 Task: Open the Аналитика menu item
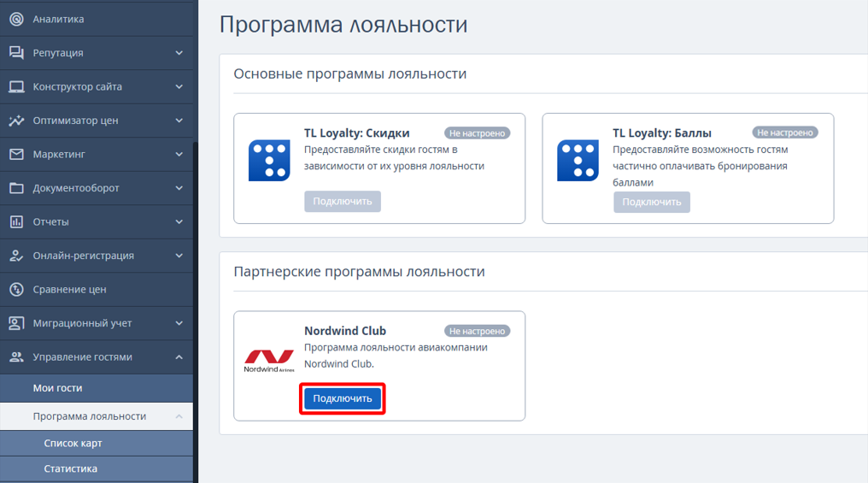point(97,20)
